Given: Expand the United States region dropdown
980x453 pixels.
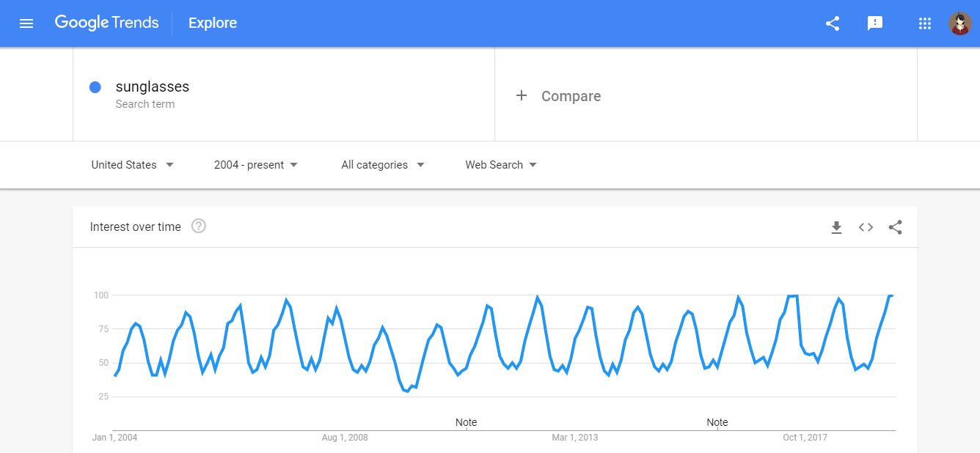Looking at the screenshot, I should (132, 165).
